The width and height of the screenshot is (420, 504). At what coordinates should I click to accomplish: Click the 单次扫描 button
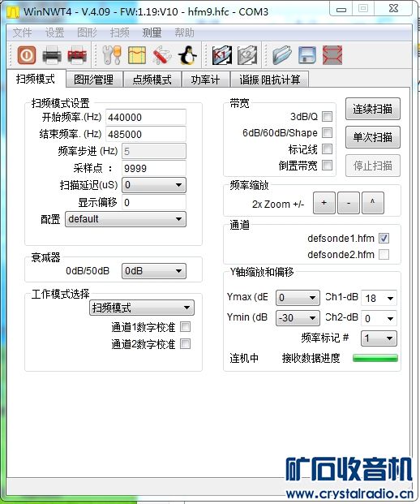point(372,137)
